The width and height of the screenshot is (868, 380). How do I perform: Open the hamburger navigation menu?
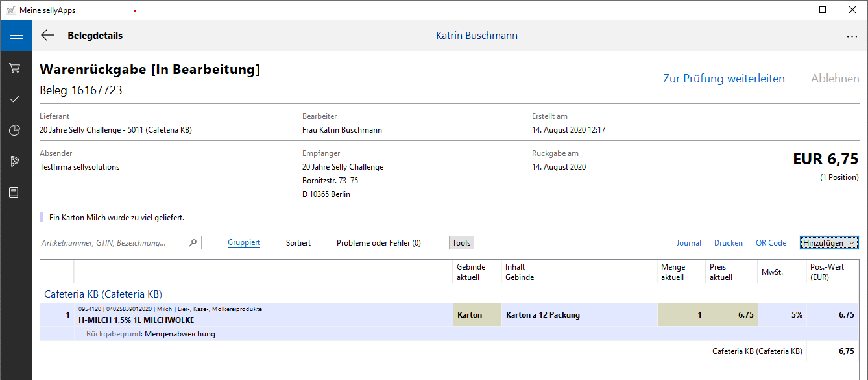(16, 36)
